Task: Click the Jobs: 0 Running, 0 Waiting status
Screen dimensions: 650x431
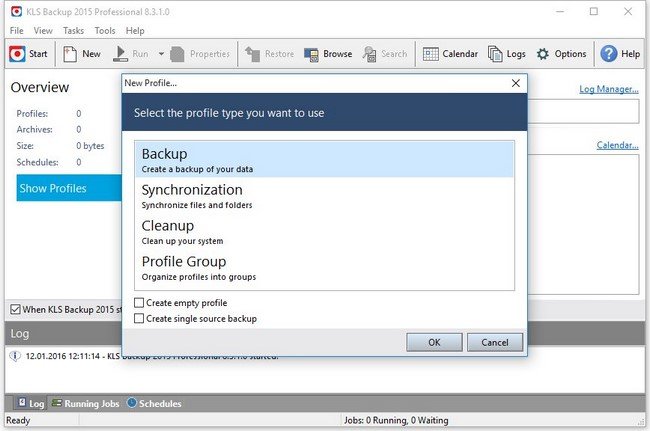Action: (x=396, y=420)
